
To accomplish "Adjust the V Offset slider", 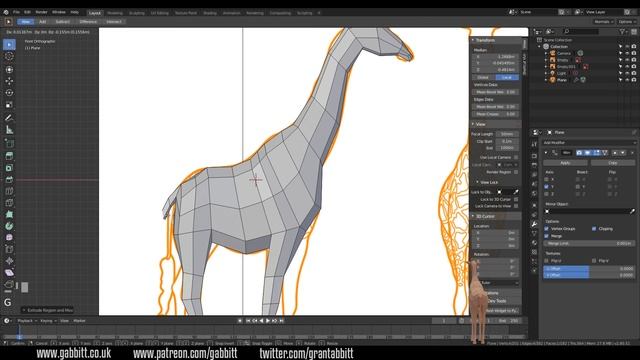I will [589, 275].
